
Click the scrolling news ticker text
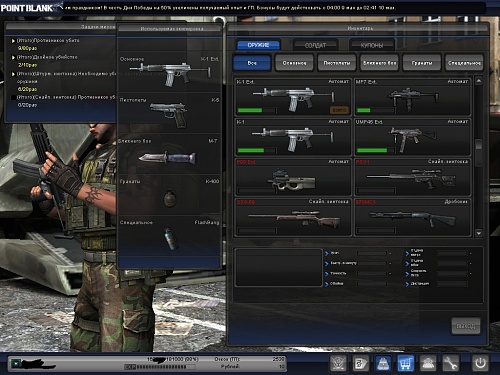(x=230, y=7)
